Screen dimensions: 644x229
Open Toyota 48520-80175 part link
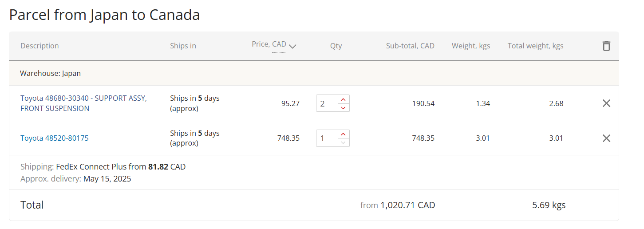pyautogui.click(x=55, y=138)
